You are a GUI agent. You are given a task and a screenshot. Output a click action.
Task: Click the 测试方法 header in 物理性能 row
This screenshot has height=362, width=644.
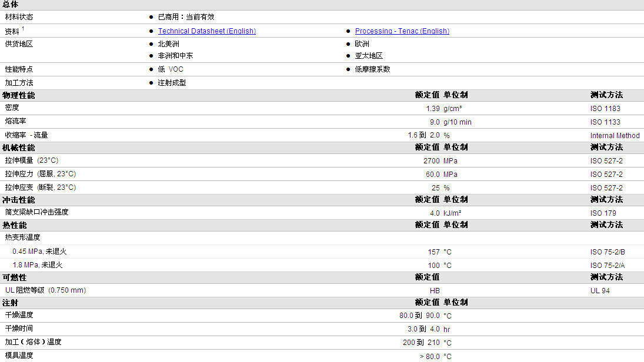(x=606, y=95)
